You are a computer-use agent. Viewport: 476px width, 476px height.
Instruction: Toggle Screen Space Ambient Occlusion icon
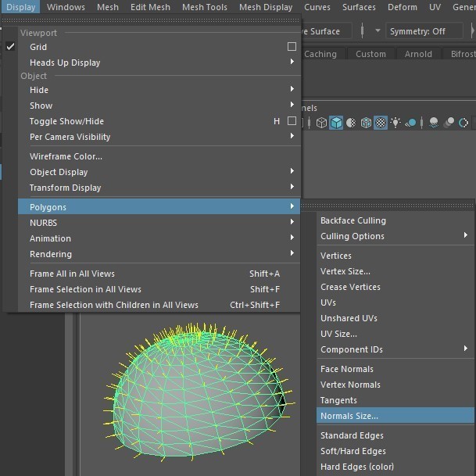point(434,123)
